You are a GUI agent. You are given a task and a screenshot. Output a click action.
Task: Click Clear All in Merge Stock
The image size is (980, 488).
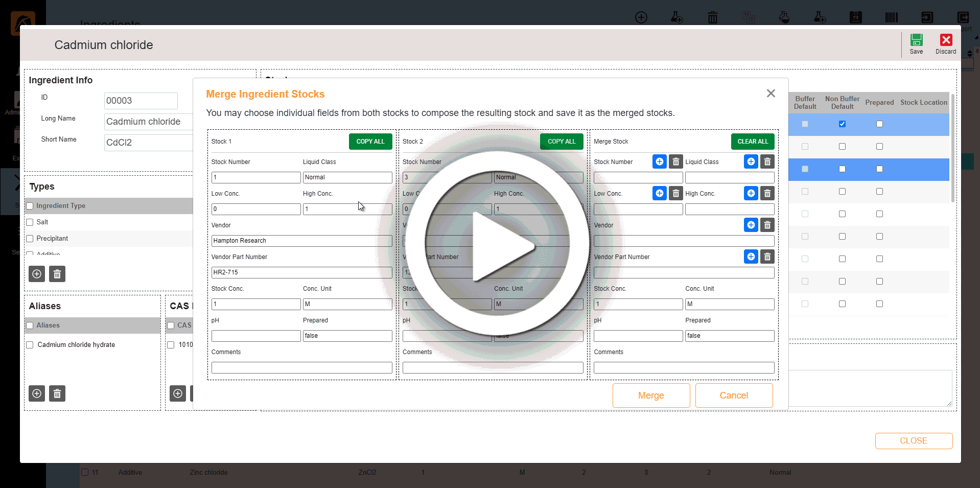(752, 142)
